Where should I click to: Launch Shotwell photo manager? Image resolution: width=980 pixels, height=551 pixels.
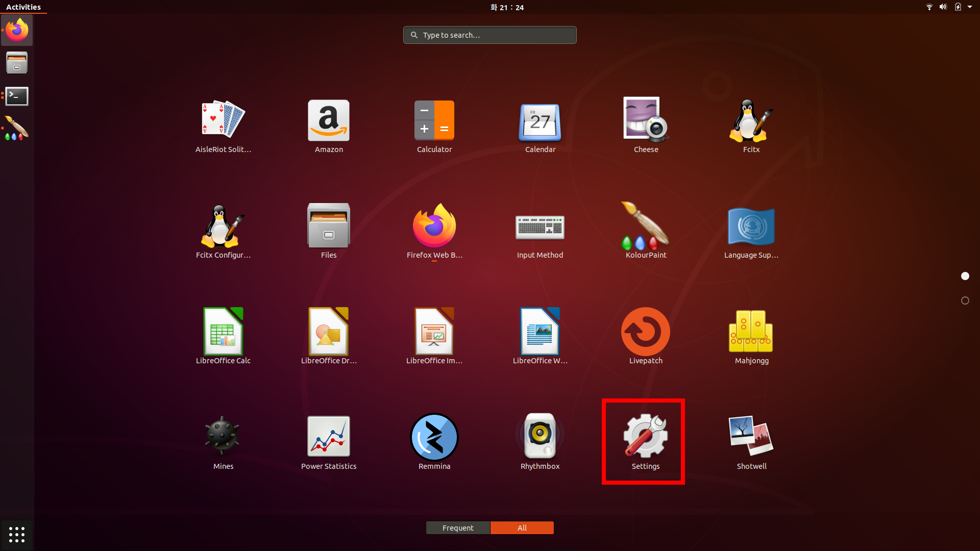coord(751,437)
